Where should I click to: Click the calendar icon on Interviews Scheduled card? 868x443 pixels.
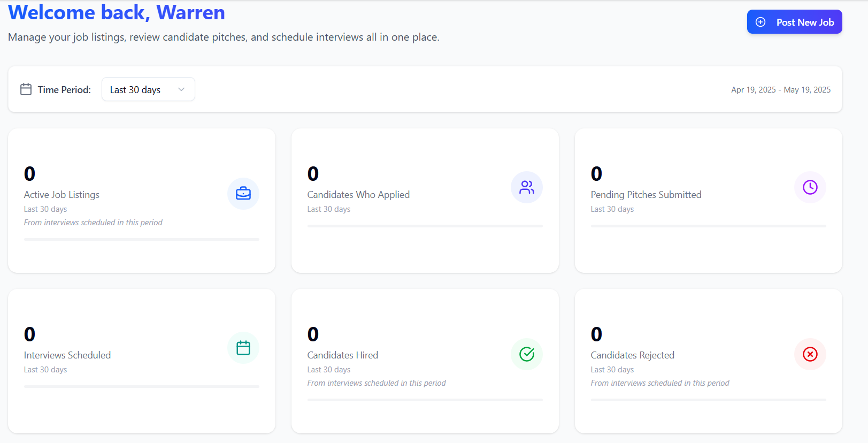243,348
